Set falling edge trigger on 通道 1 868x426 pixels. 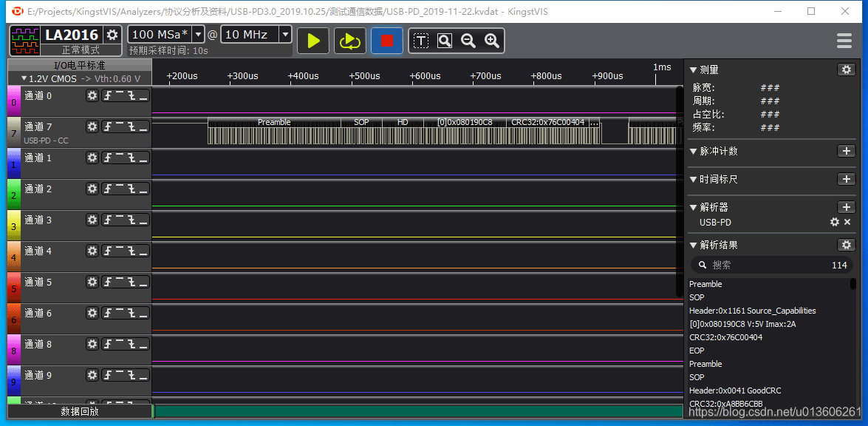point(131,158)
